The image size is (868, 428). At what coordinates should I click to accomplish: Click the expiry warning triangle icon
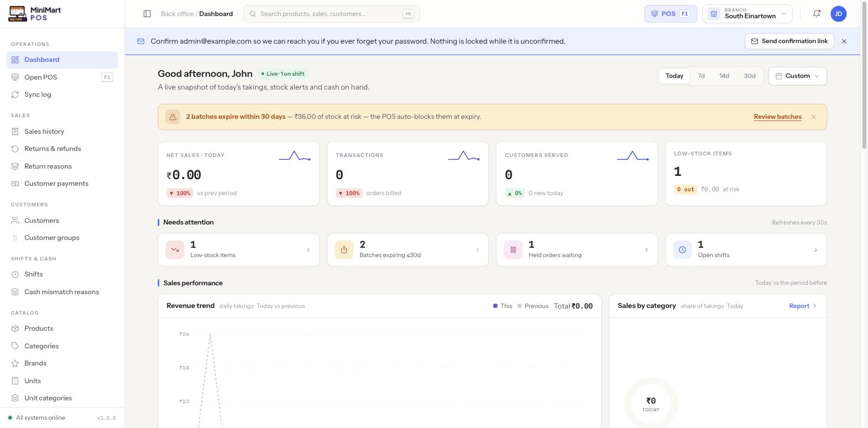(x=173, y=117)
